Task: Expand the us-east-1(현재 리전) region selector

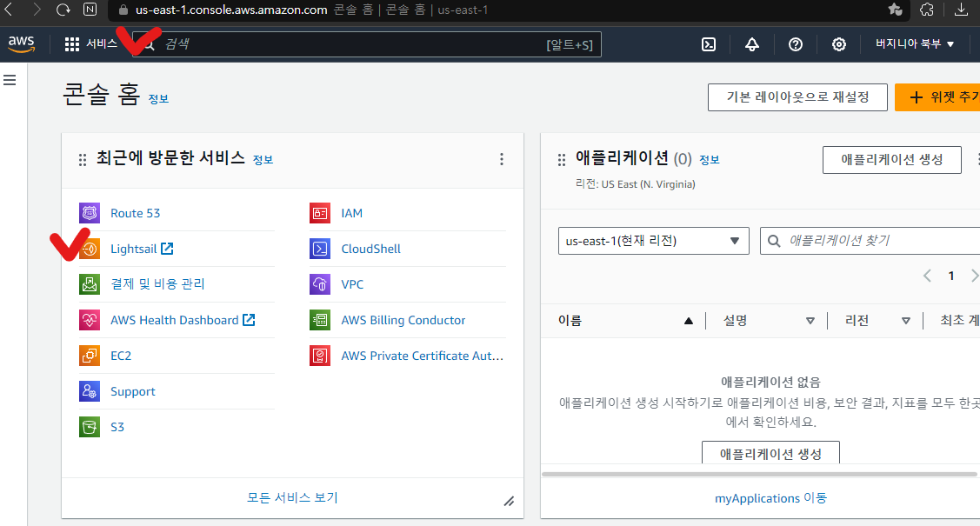Action: [653, 241]
